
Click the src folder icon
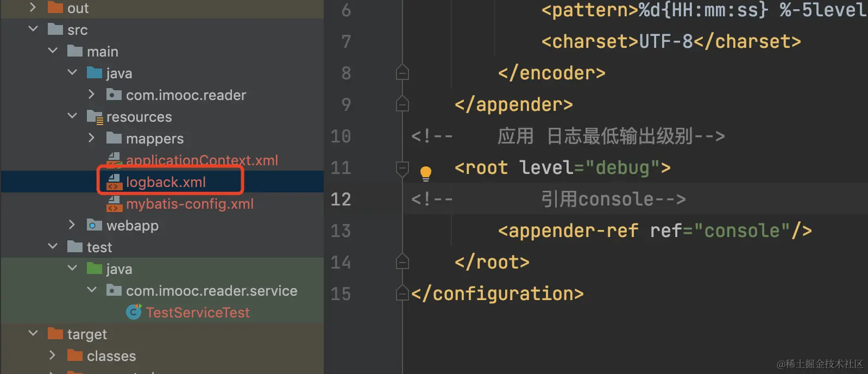55,29
